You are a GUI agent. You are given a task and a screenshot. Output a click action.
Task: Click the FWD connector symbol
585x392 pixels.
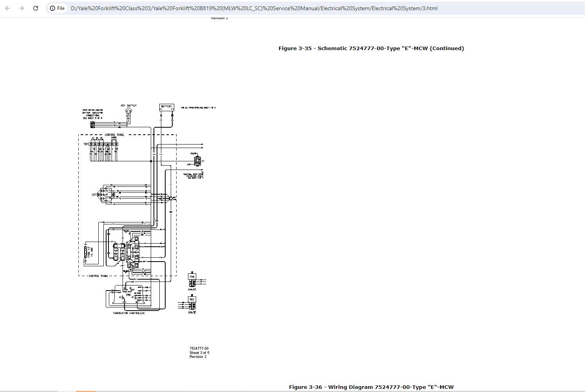(192, 279)
